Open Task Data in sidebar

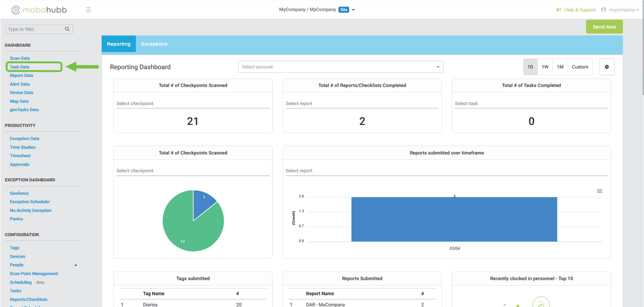[20, 67]
